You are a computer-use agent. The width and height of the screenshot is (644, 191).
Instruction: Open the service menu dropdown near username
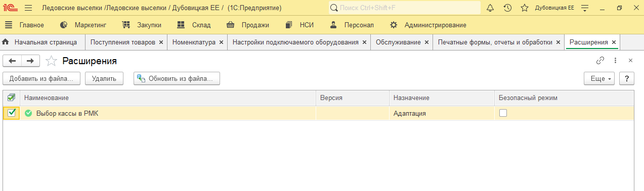point(585,8)
